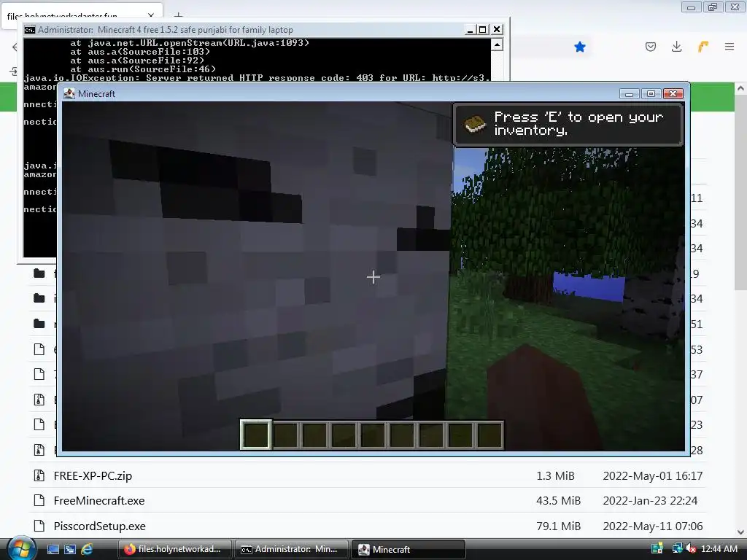747x560 pixels.
Task: Click the Minecraft window title icon
Action: (69, 93)
